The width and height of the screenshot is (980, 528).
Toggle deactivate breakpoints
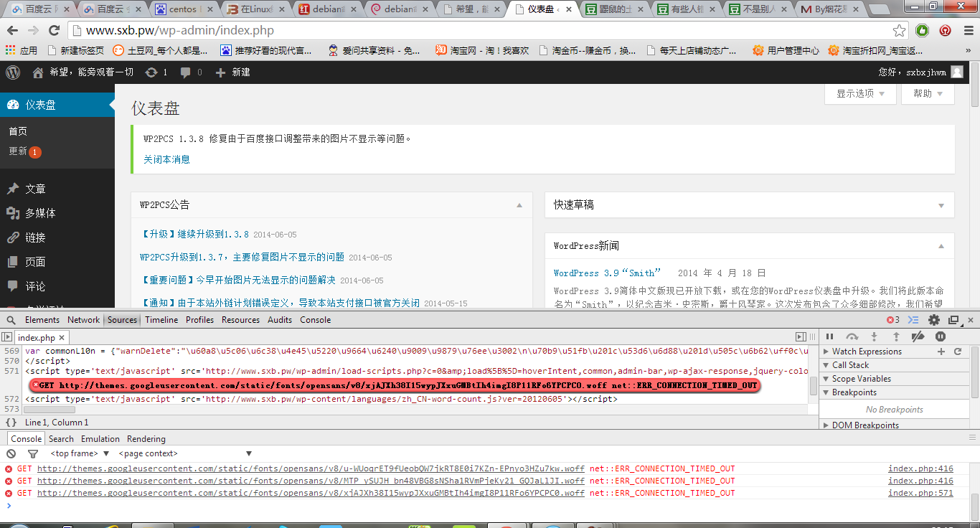click(x=918, y=336)
